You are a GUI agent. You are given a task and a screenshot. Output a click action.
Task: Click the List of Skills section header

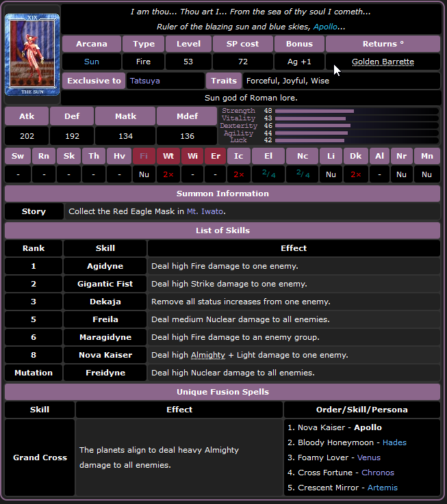(x=222, y=230)
